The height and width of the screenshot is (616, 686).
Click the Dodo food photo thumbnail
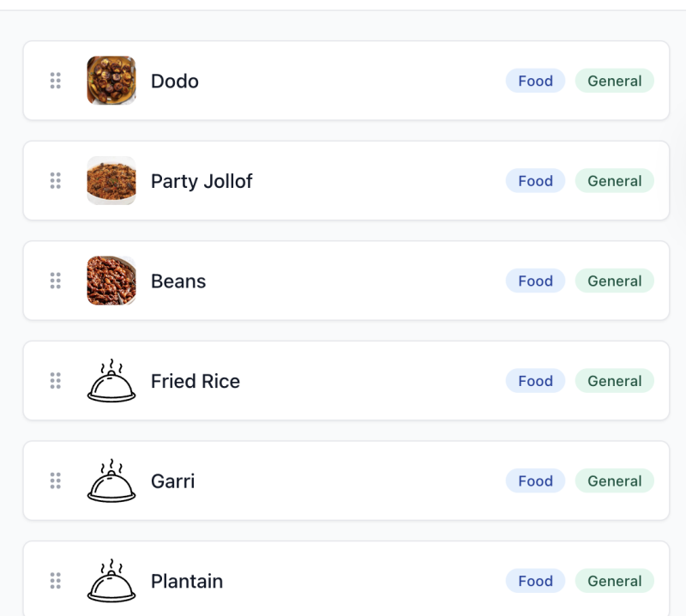pos(111,81)
